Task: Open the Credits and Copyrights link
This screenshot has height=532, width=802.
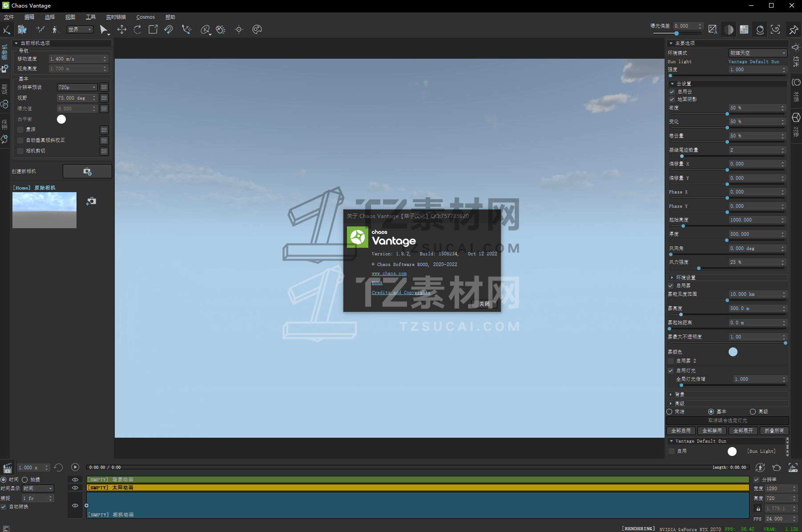Action: tap(401, 293)
